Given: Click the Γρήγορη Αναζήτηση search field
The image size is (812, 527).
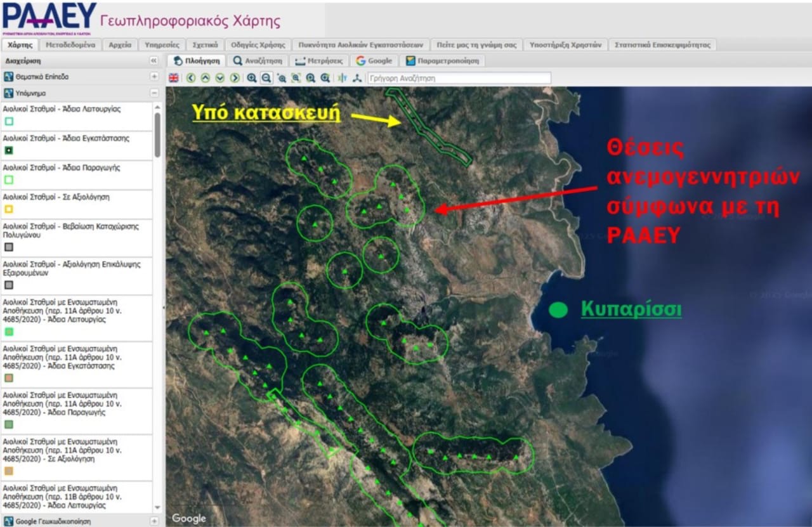Looking at the screenshot, I should (459, 78).
